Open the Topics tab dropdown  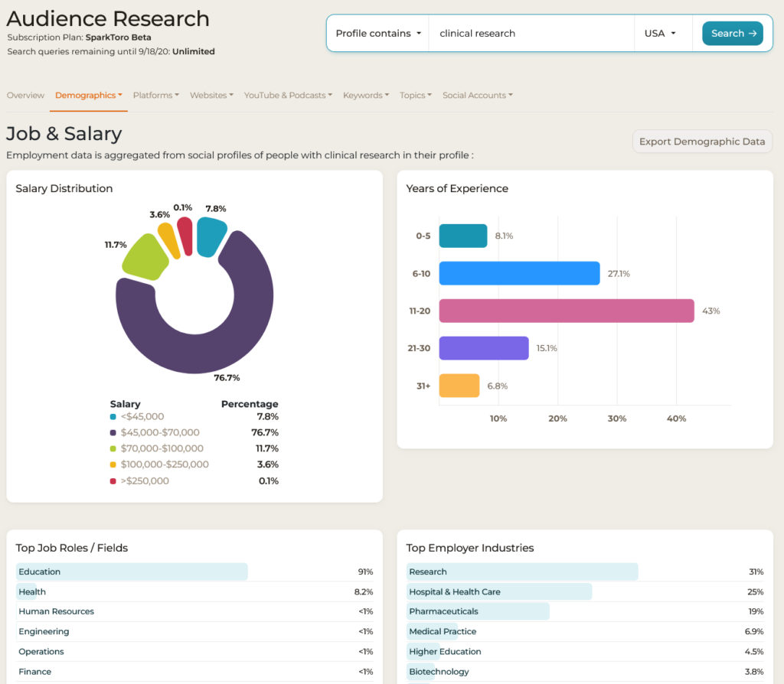[x=416, y=96]
